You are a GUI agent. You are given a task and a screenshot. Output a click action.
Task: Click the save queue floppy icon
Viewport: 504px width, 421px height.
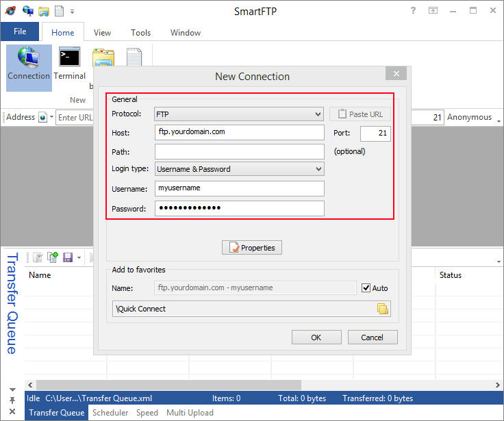coord(68,257)
